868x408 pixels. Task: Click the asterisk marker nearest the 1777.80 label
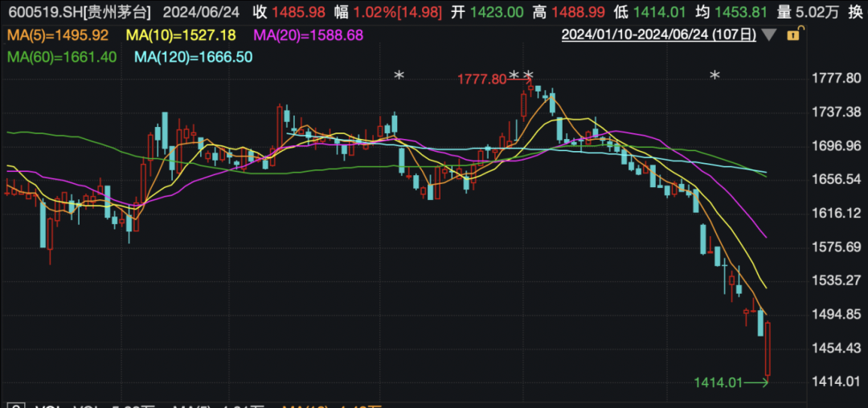[x=514, y=76]
